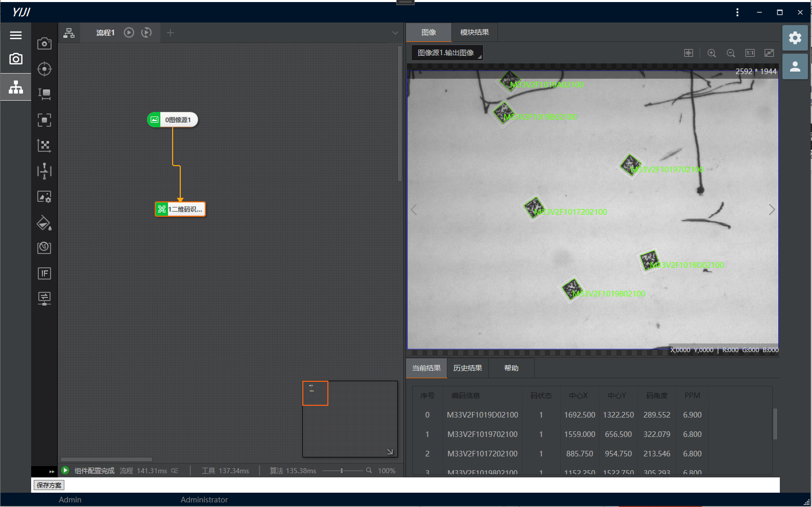Add a new flow tab with plus
The width and height of the screenshot is (812, 507).
point(171,33)
